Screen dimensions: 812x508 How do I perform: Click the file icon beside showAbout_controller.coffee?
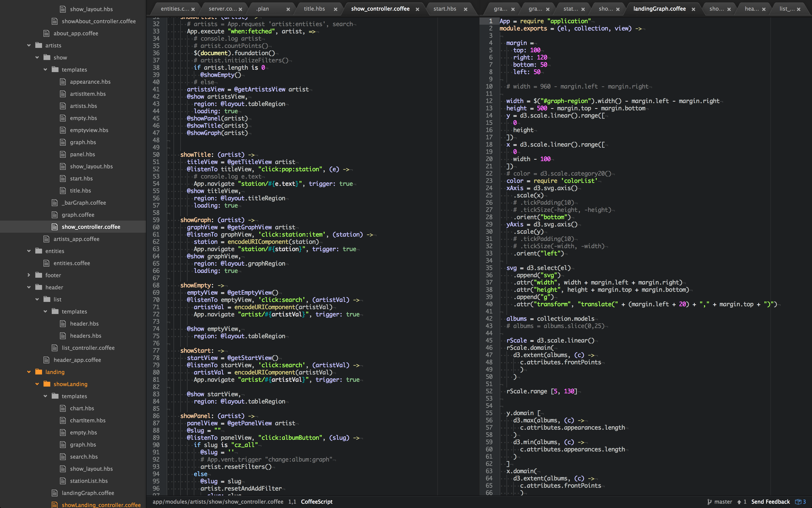pos(54,21)
